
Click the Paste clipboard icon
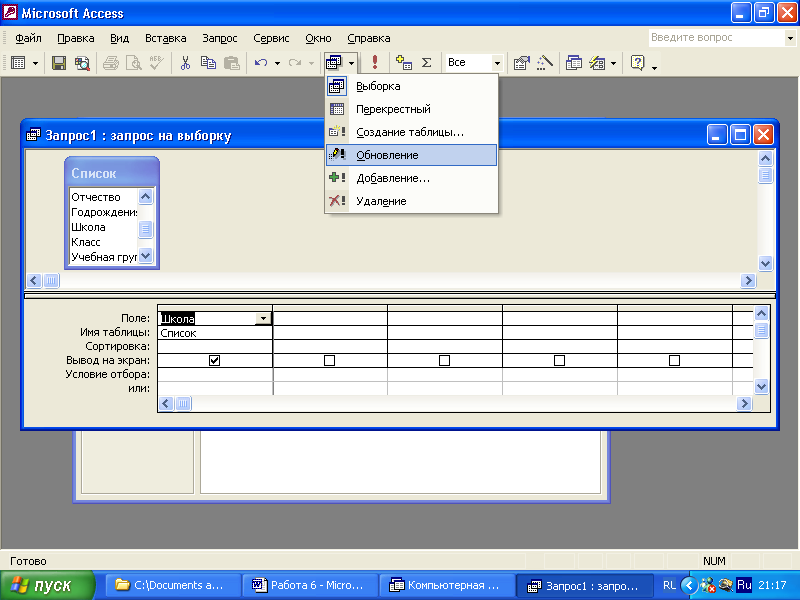[232, 63]
